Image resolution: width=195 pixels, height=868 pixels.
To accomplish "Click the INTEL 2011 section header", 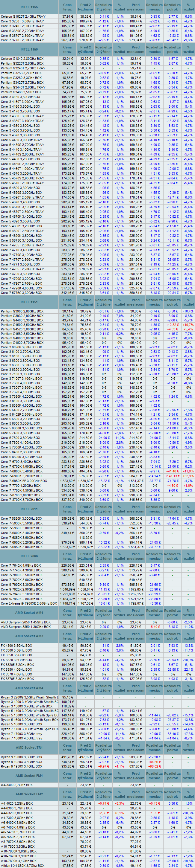I will 29,509.
